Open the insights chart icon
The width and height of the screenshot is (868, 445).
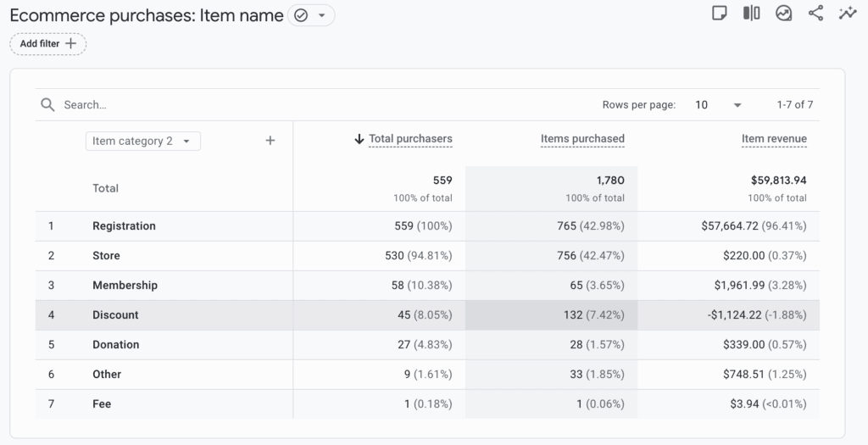pos(783,14)
